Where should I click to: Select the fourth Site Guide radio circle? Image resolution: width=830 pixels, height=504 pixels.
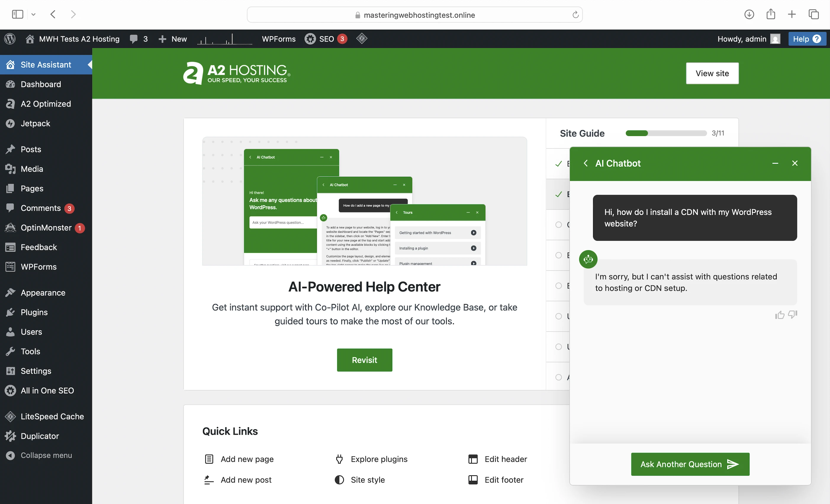coord(559,316)
